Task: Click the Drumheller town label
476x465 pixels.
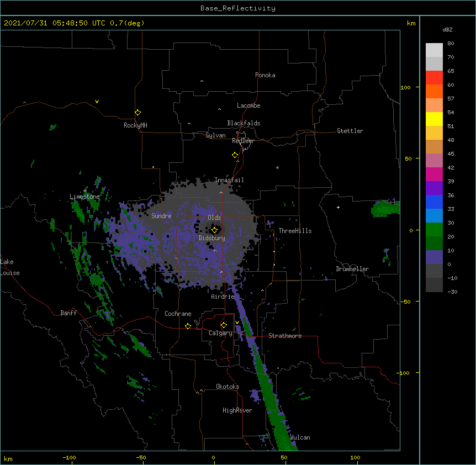Action: 352,269
